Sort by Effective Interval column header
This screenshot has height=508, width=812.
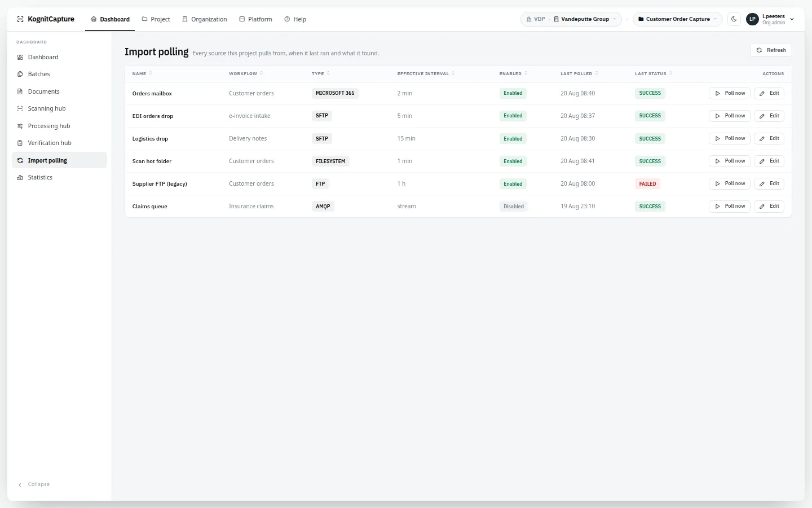point(426,73)
